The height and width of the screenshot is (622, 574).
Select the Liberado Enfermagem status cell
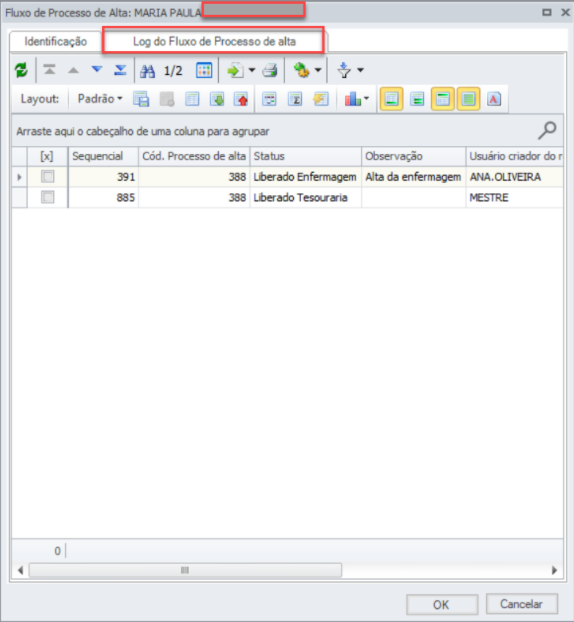click(x=305, y=177)
